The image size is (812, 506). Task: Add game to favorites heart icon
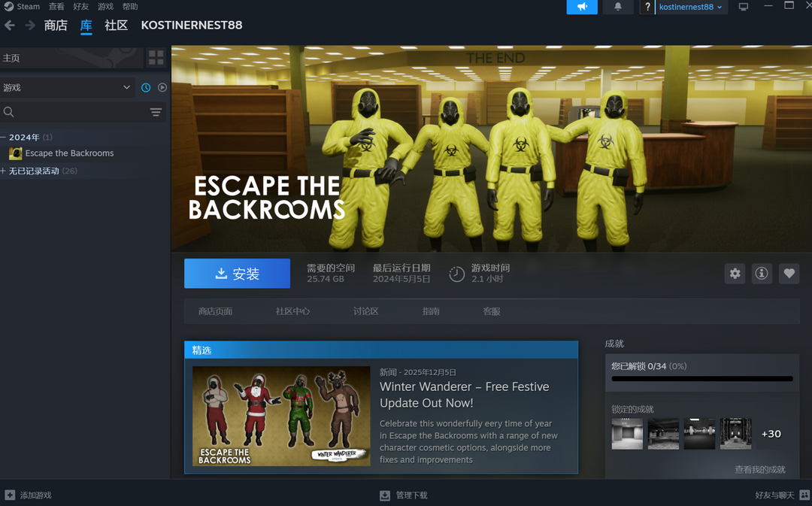click(789, 274)
